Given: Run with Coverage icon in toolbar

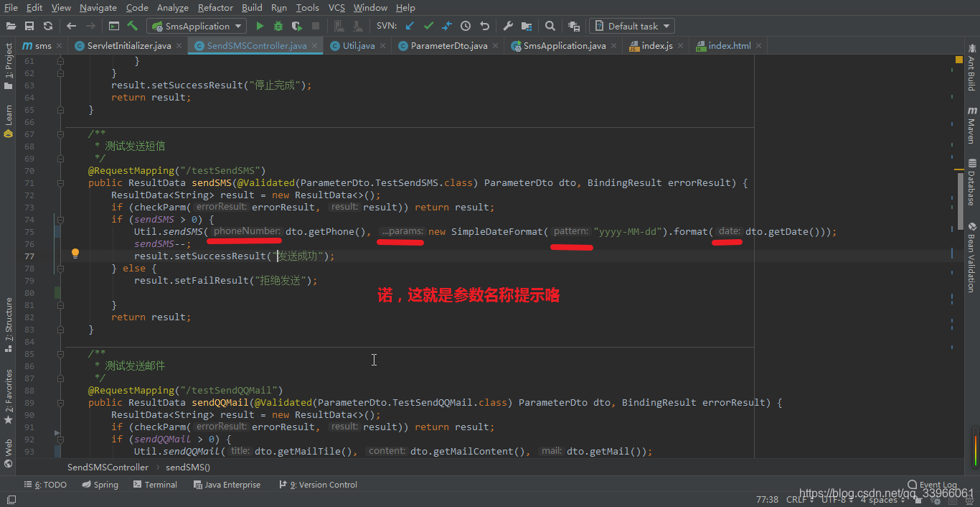Looking at the screenshot, I should (297, 26).
